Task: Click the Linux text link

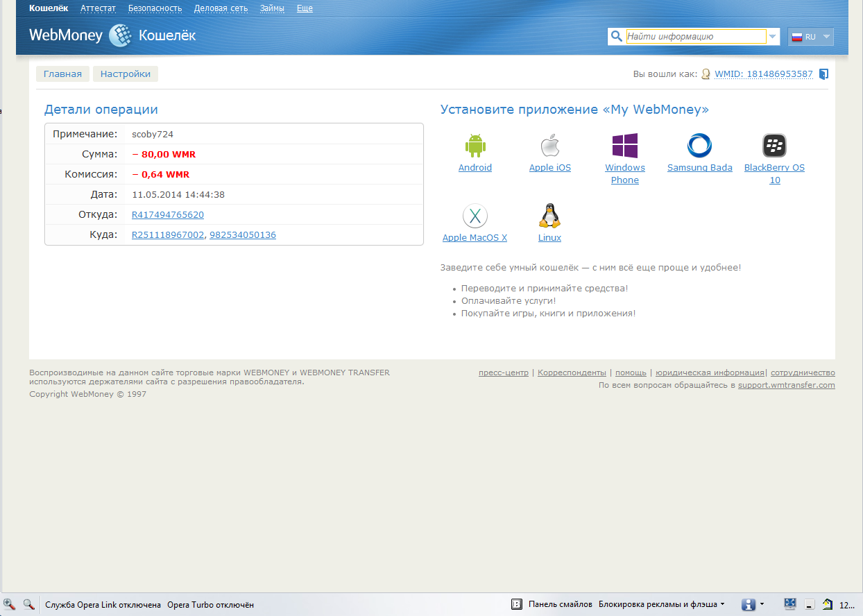Action: pos(550,238)
